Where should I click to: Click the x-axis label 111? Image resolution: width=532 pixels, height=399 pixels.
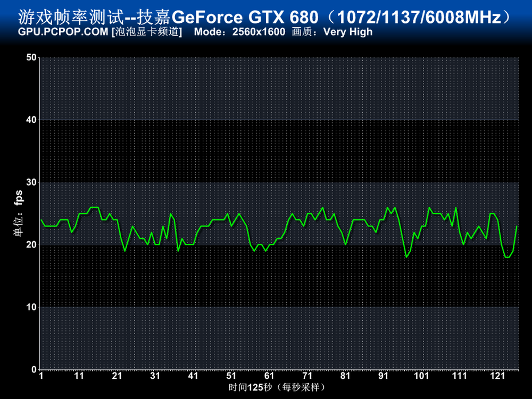[x=460, y=376]
